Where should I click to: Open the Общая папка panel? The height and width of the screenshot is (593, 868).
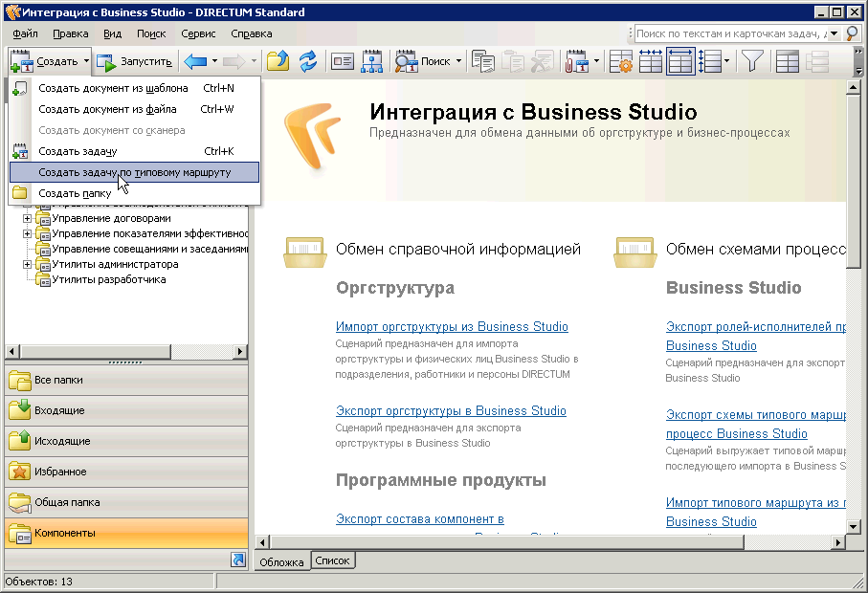pos(126,502)
